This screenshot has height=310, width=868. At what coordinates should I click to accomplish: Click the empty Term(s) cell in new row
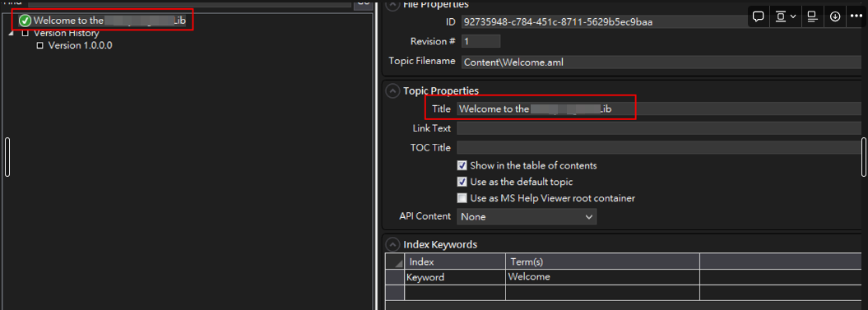click(x=602, y=292)
